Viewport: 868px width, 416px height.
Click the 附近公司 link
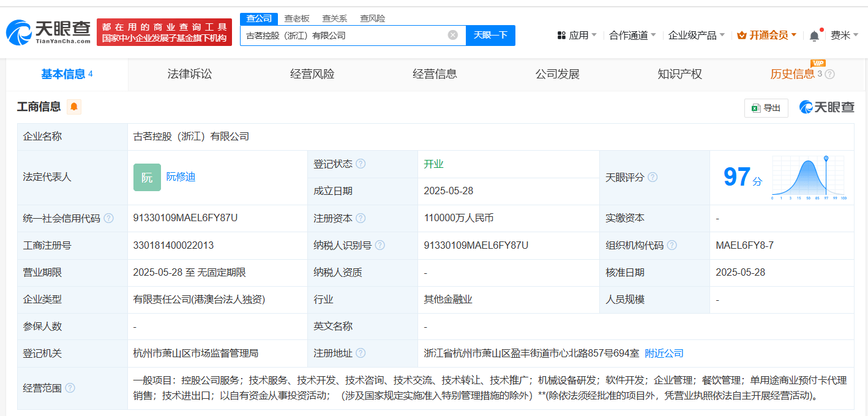click(x=664, y=353)
